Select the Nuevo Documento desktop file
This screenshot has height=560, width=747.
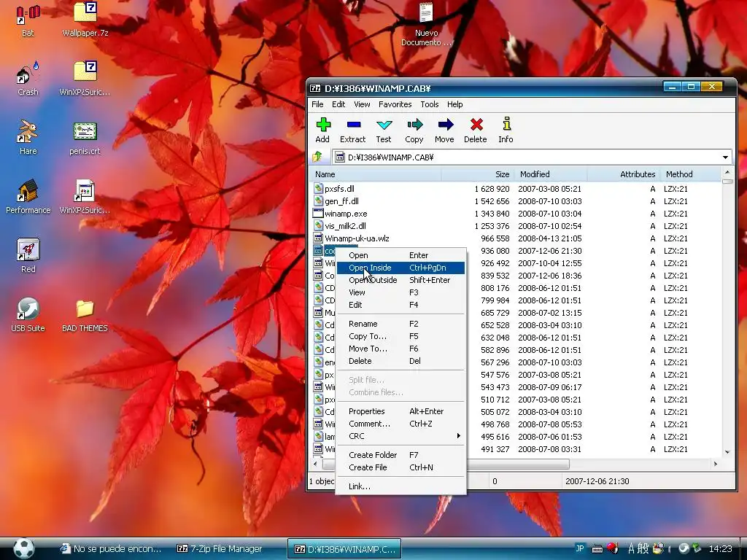426,24
